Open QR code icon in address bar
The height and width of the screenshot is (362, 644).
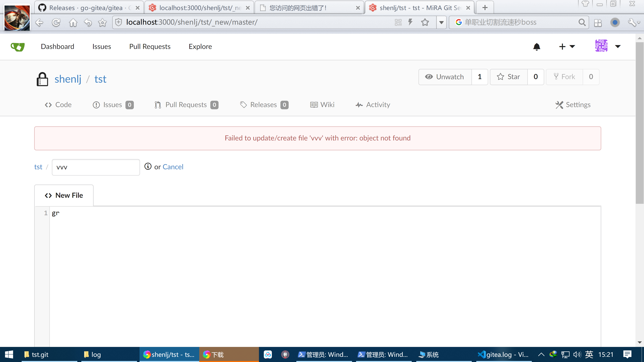(x=398, y=22)
